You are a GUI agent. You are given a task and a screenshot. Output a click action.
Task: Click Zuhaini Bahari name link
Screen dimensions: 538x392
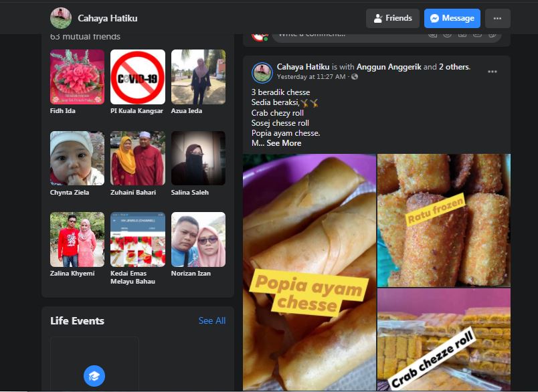pyautogui.click(x=133, y=193)
